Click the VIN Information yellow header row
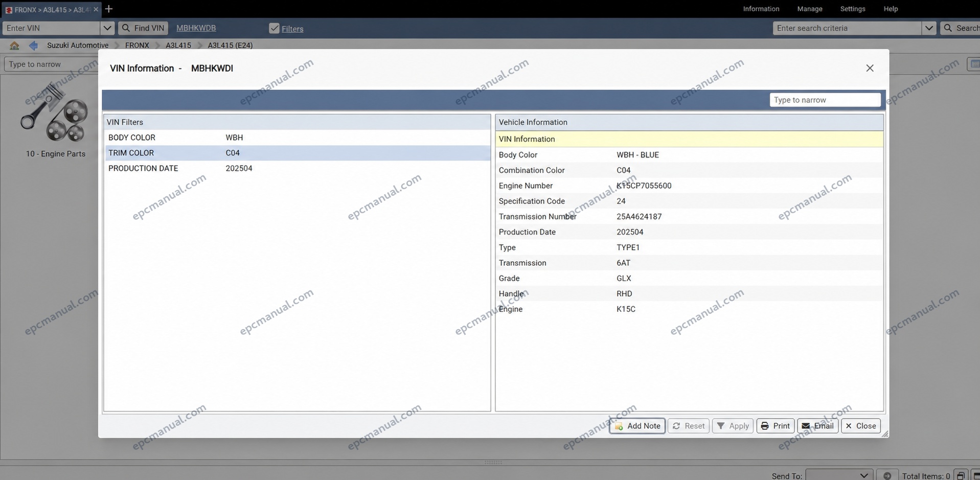The image size is (980, 480). 689,139
